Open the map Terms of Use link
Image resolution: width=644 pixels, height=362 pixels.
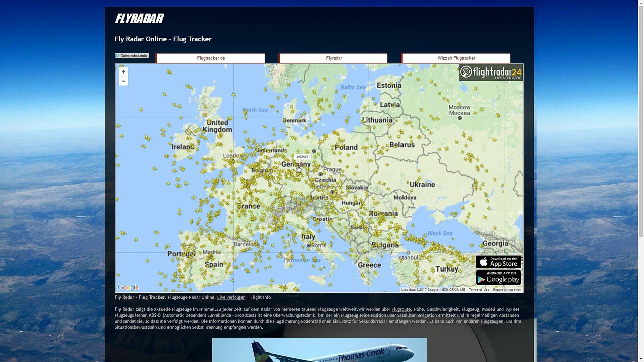479,290
